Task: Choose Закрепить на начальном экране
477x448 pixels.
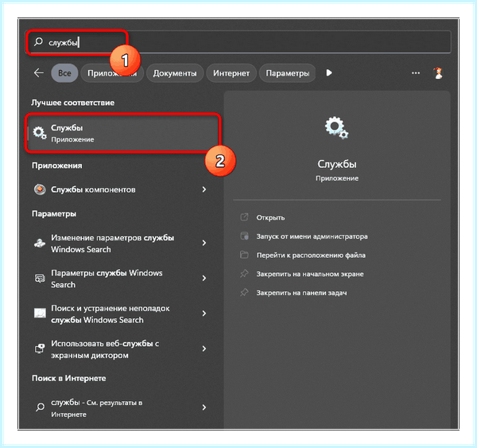Action: click(x=310, y=274)
